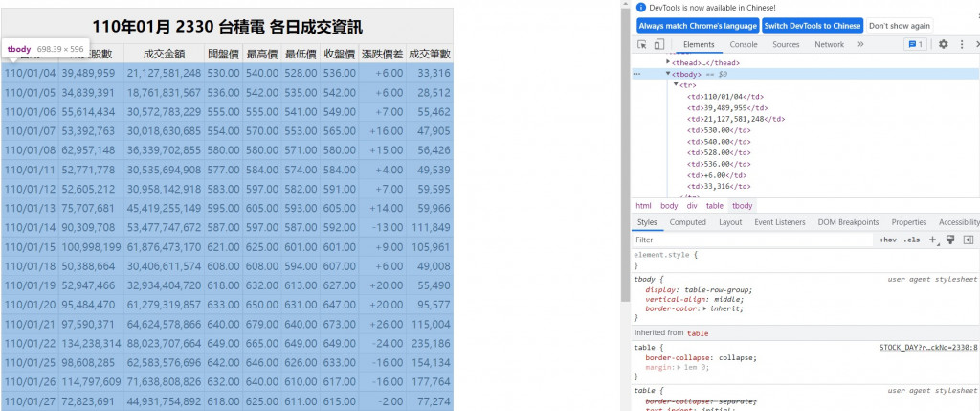Viewport: 980px width, 411px height.
Task: Select the td node containing 540.00
Action: click(718, 142)
